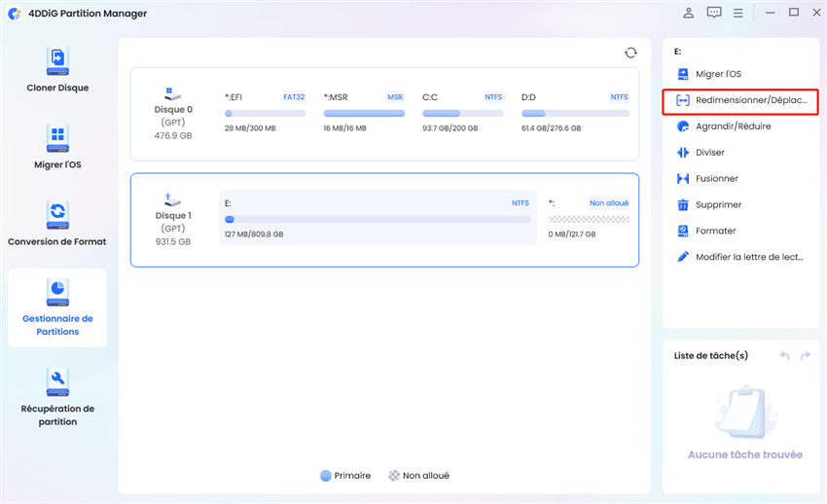This screenshot has width=827, height=504.
Task: Click the Formater icon
Action: click(x=683, y=231)
